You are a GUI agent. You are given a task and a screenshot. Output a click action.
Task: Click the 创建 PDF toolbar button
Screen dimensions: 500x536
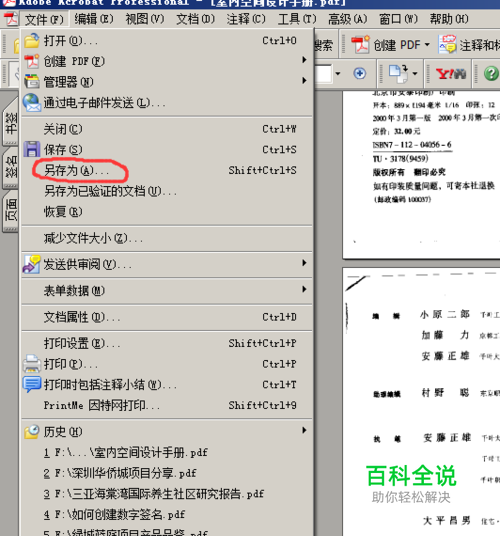click(x=386, y=45)
